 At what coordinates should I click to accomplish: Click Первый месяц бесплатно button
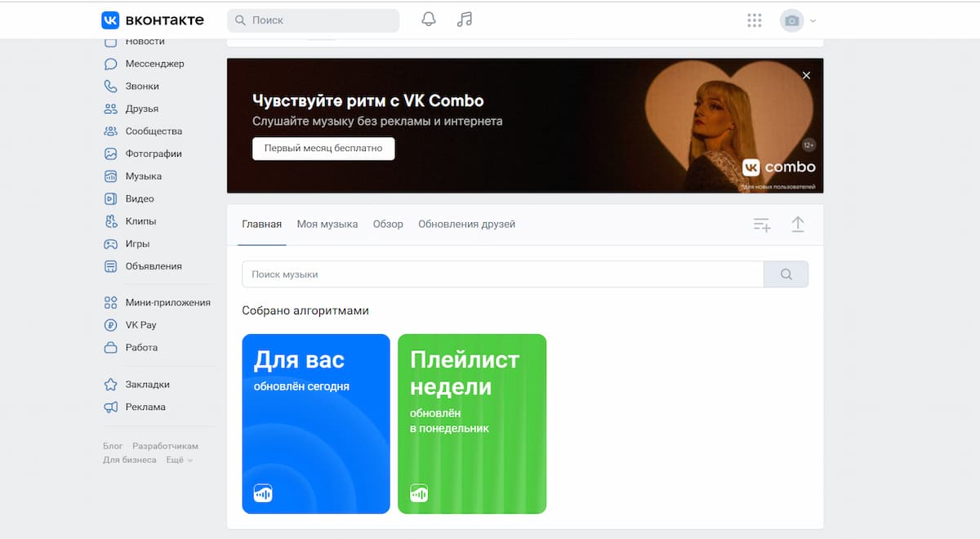[323, 149]
